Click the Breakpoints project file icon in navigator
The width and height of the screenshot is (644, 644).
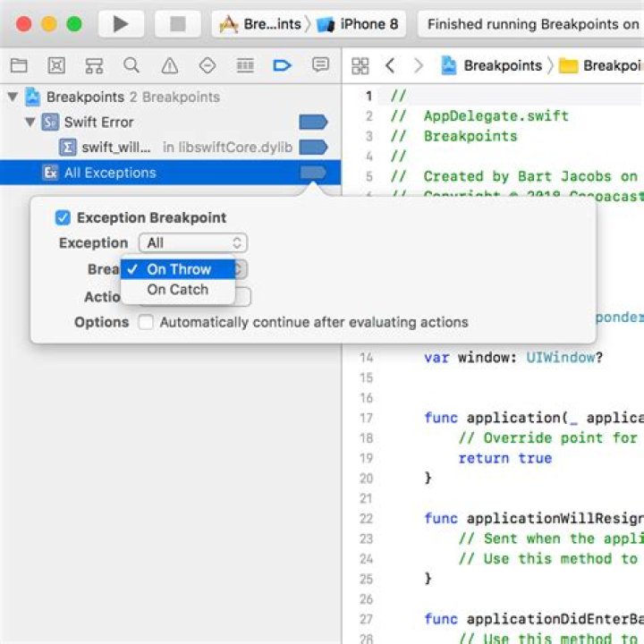point(32,97)
